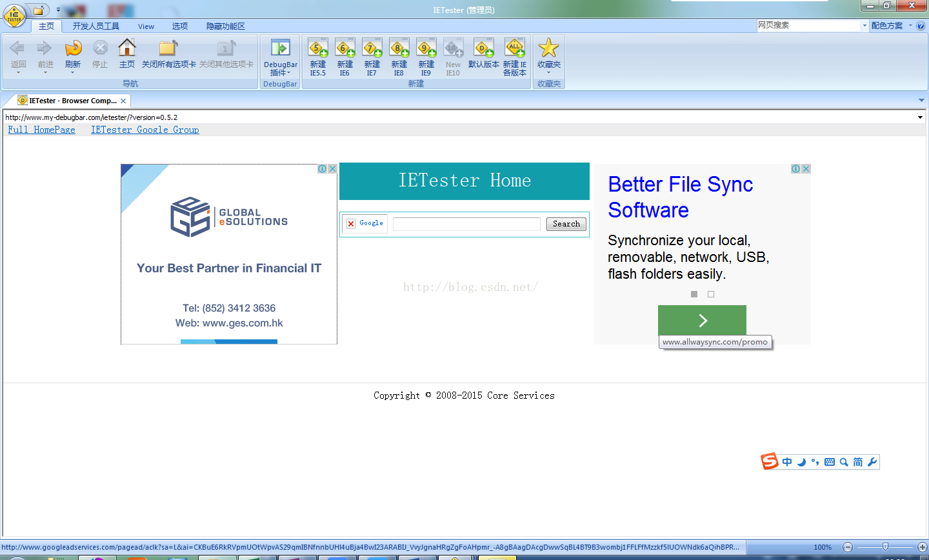Toggle Chinese/English input mode 中
The height and width of the screenshot is (560, 929).
[x=787, y=462]
